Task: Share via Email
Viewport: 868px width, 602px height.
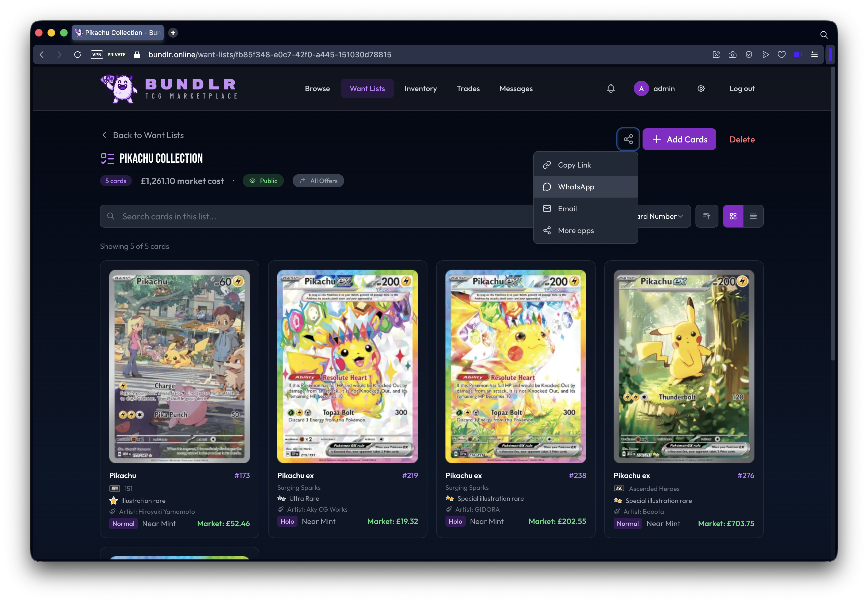Action: point(585,209)
